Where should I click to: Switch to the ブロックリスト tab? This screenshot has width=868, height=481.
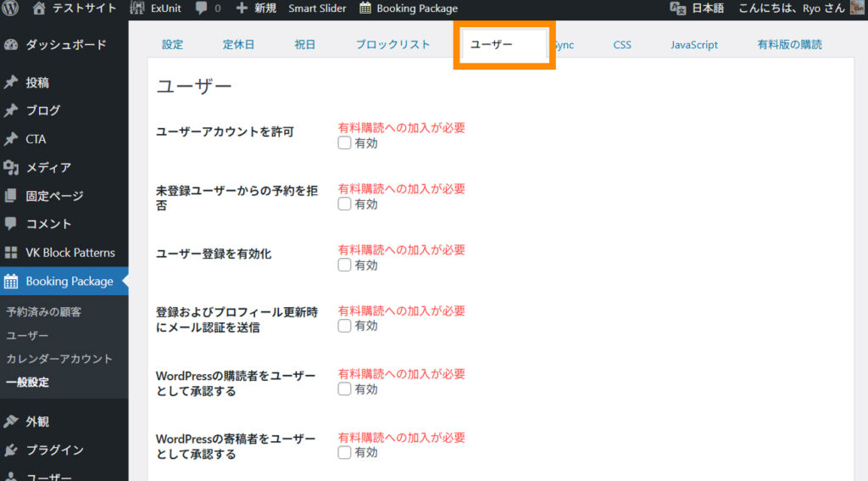392,44
